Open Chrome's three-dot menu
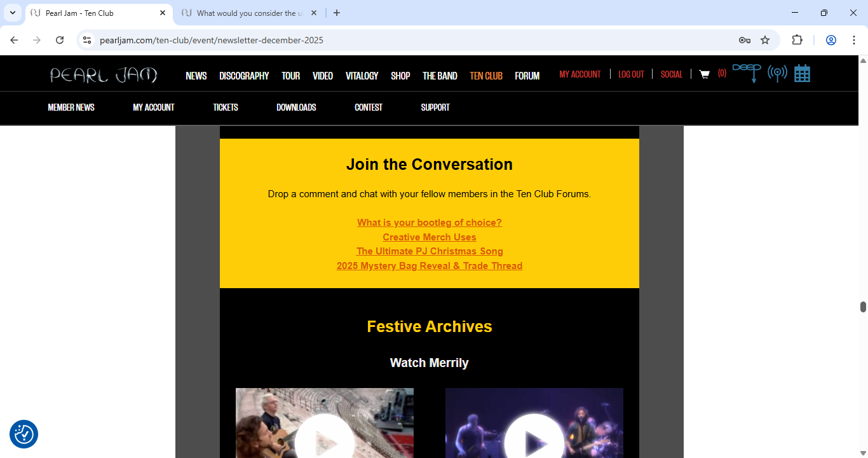 (853, 40)
